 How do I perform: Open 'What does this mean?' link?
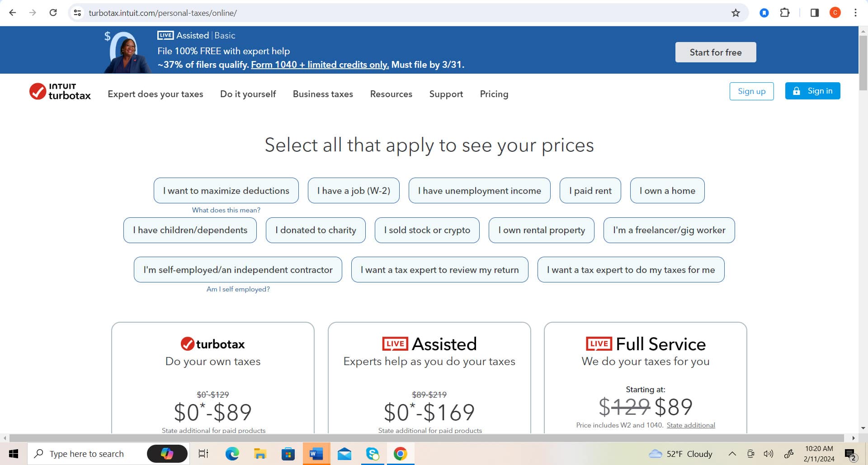point(226,210)
